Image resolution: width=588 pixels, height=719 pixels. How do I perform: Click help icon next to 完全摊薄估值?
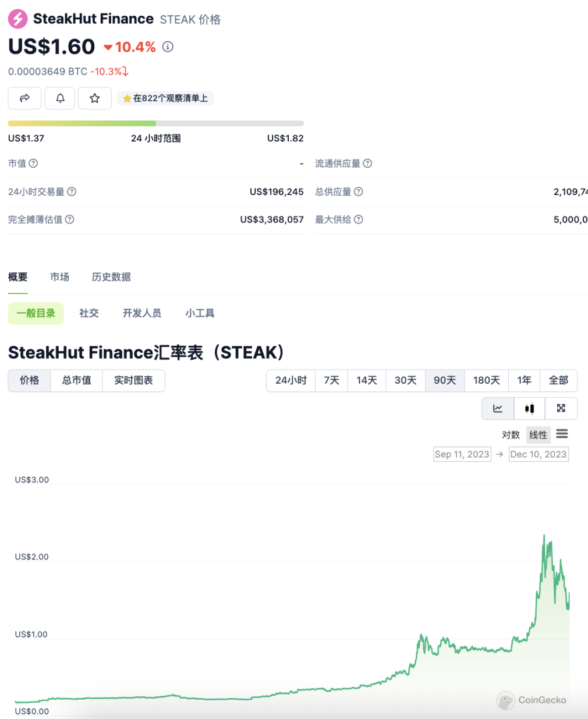coord(70,219)
